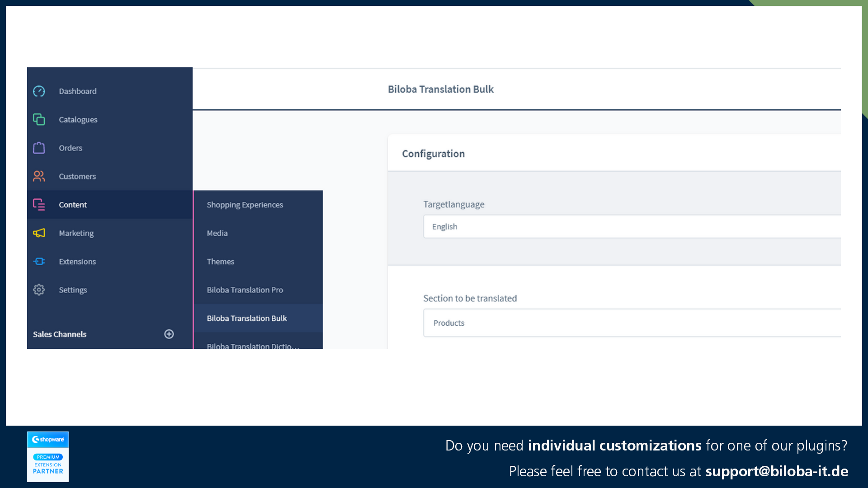The image size is (868, 488).
Task: Open the Orders menu entry
Action: coord(110,148)
